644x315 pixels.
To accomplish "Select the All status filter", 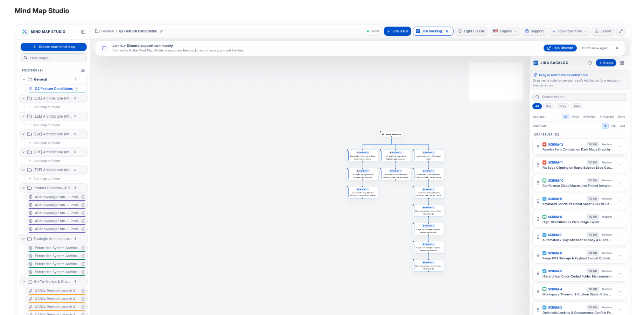I will [x=566, y=117].
